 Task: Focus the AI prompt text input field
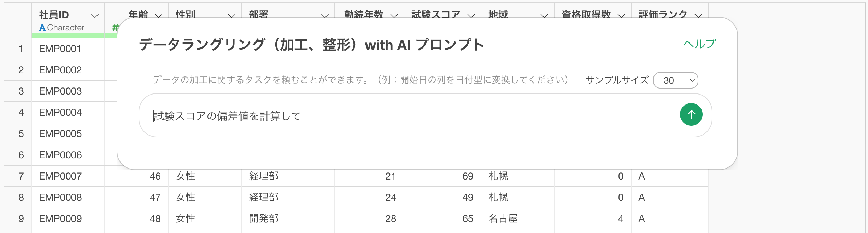(406, 116)
